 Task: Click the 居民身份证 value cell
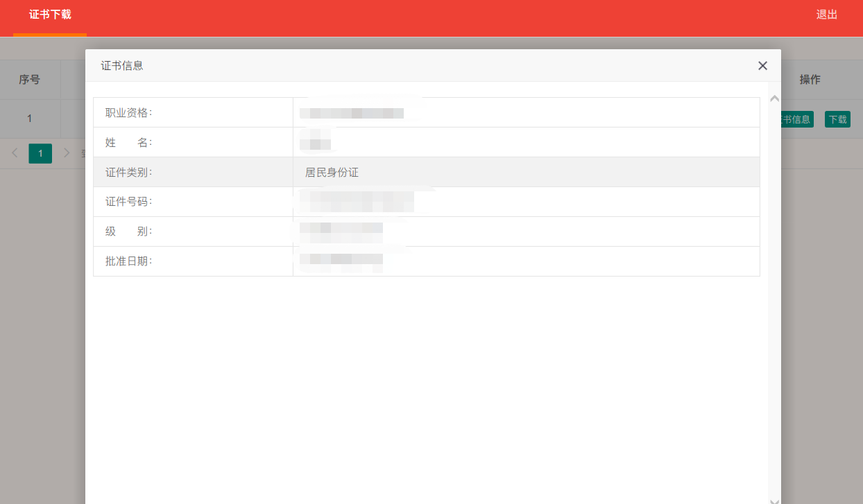pyautogui.click(x=332, y=173)
